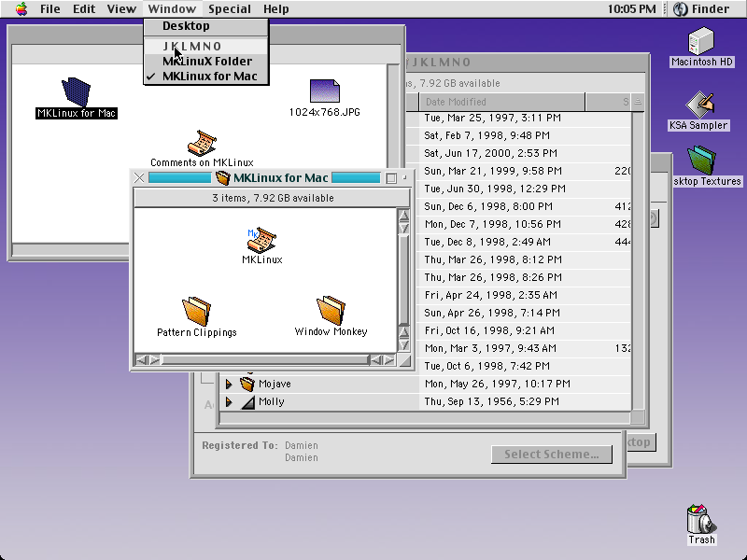Select the dark MKLinux for Mac folder icon

(x=77, y=91)
